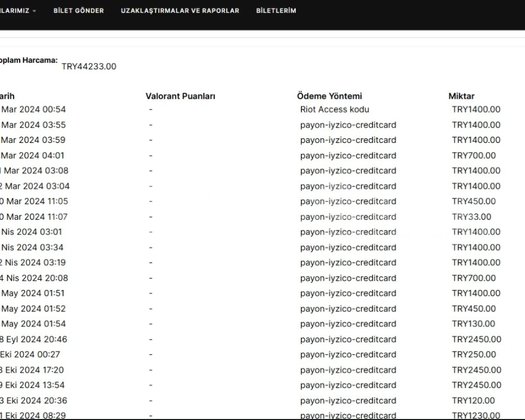Select the May 2024 01:54 date cell

point(33,324)
